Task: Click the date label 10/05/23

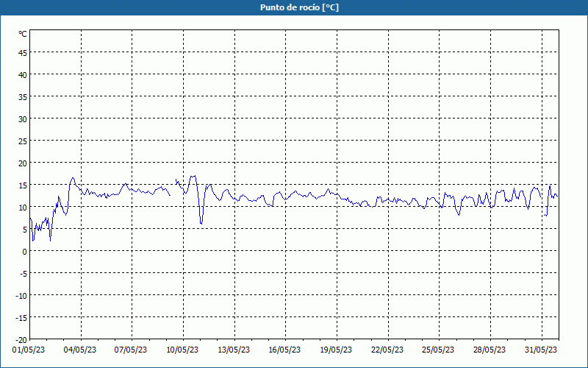Action: (182, 350)
